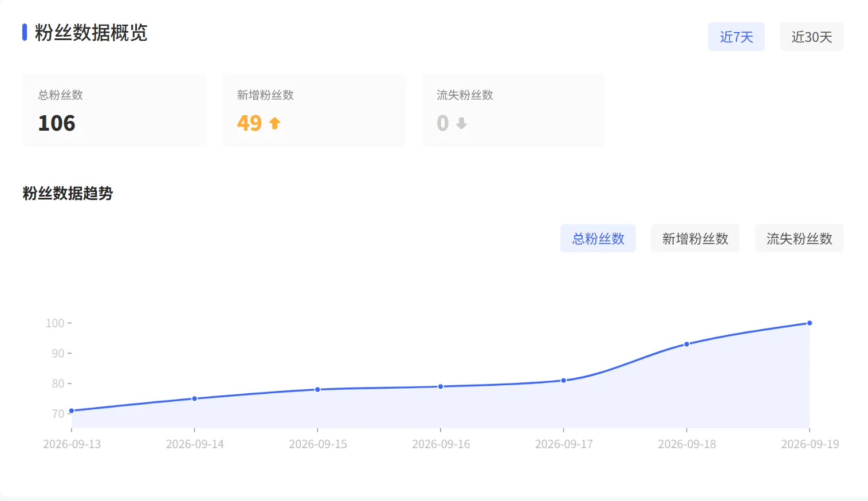Click the orange up arrow beside 49
This screenshot has width=868, height=501.
(275, 123)
